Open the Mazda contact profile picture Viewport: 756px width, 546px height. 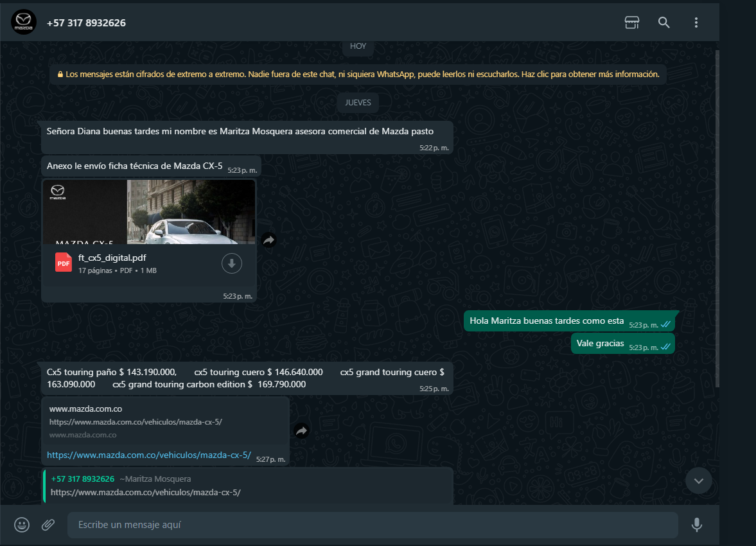pyautogui.click(x=24, y=22)
